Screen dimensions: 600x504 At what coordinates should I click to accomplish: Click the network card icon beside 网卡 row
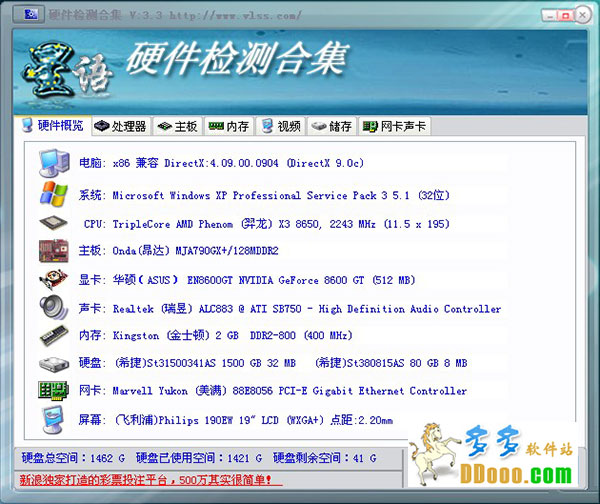pos(53,390)
